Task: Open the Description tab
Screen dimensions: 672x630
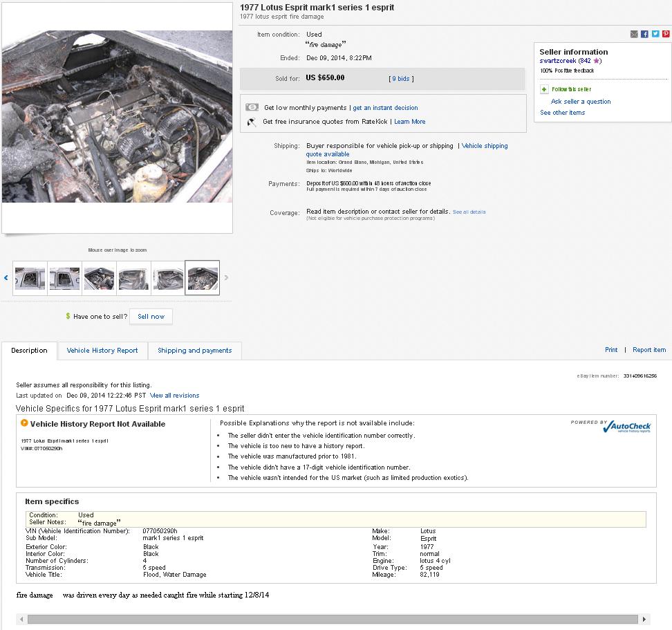Action: click(29, 351)
